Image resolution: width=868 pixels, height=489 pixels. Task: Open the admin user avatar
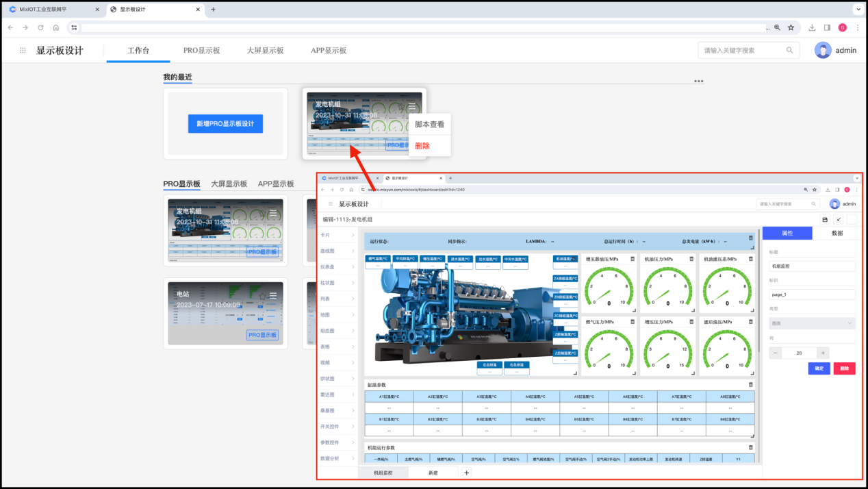pyautogui.click(x=823, y=50)
